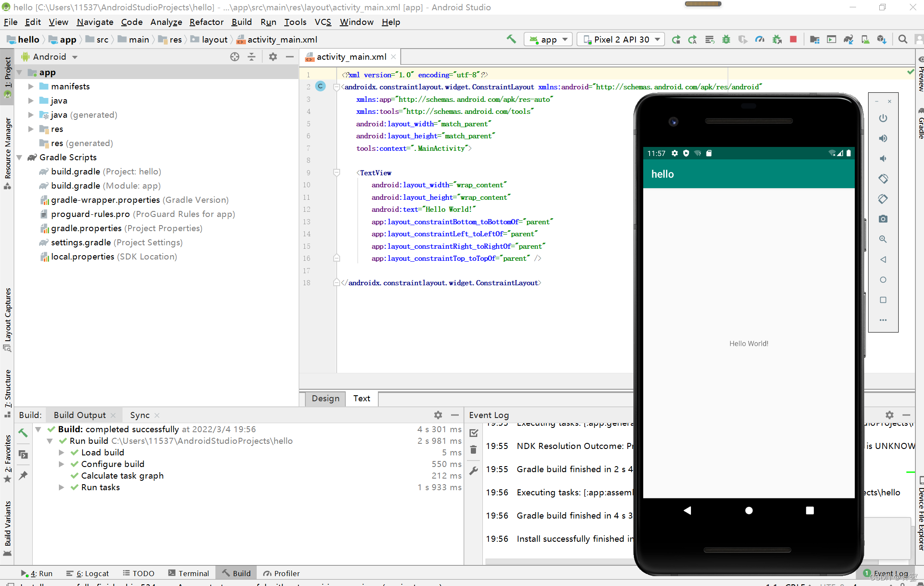Viewport: 924px width, 586px height.
Task: Switch to Text tab in layout editor
Action: click(362, 398)
